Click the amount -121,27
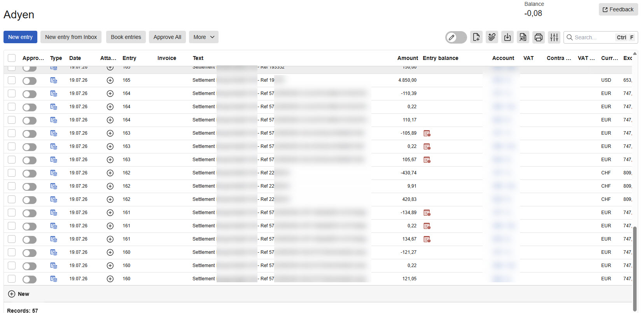 tap(408, 252)
